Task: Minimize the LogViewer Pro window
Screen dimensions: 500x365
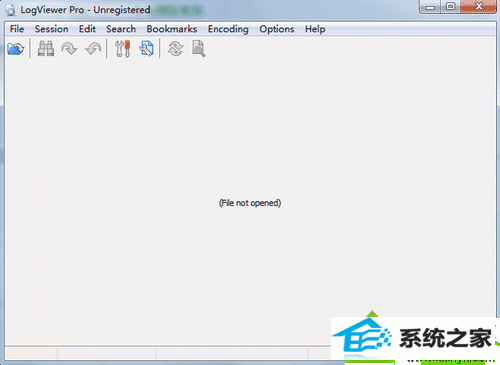Action: [x=431, y=7]
